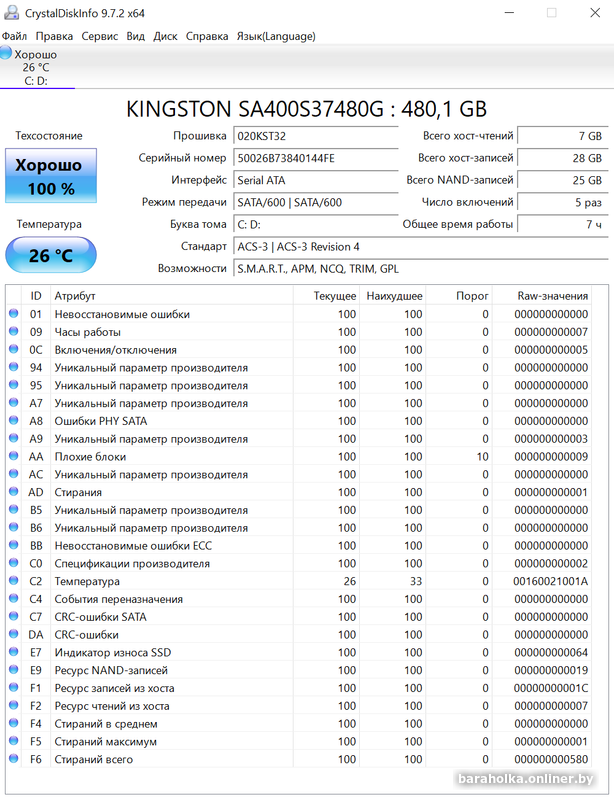Click status icon for F6 Стираний всего
This screenshot has width=614, height=800.
point(14,759)
